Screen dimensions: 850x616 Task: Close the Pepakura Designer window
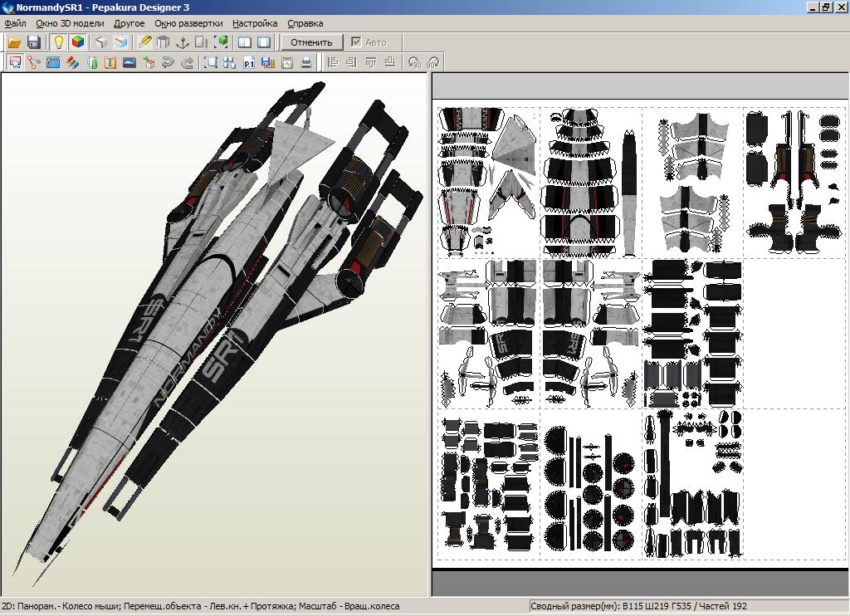coord(840,7)
